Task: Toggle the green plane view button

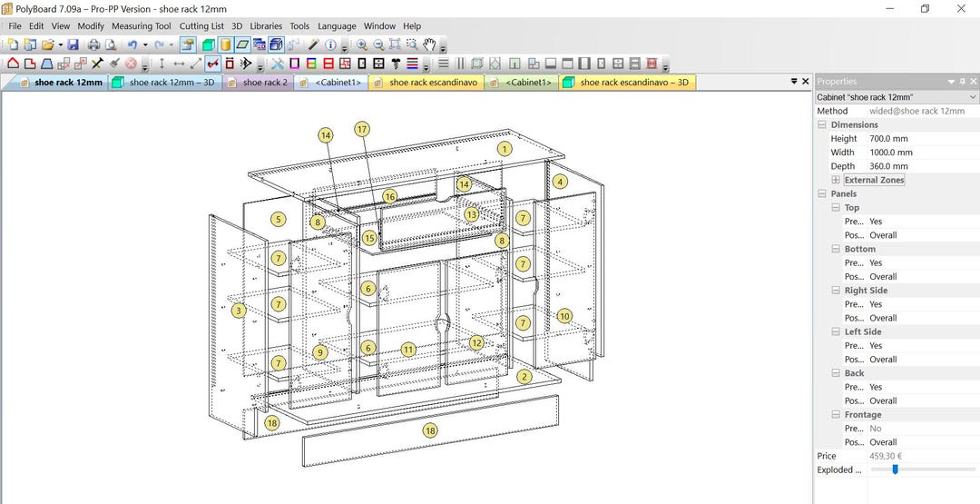Action: point(242,44)
